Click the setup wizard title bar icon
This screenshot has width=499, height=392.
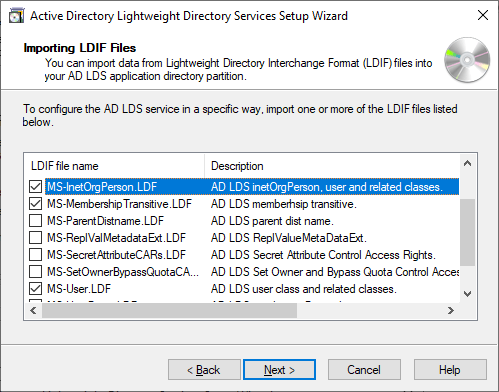point(17,16)
